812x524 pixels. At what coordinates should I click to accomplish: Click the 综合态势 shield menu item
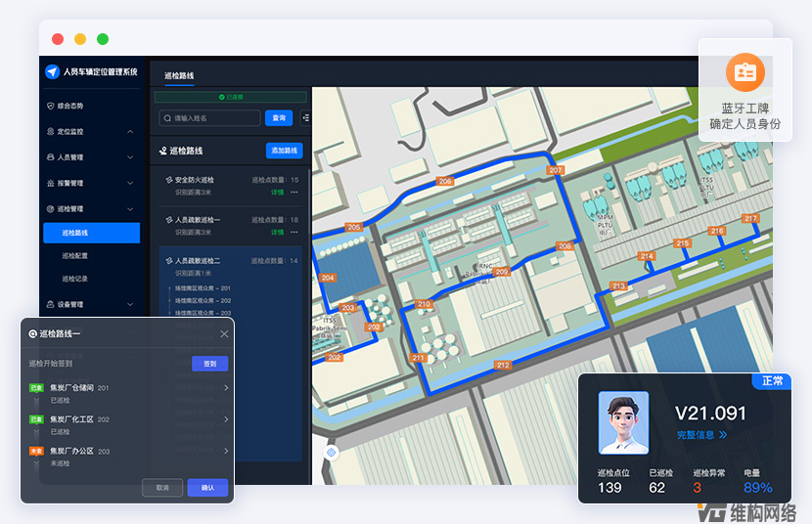(70, 106)
